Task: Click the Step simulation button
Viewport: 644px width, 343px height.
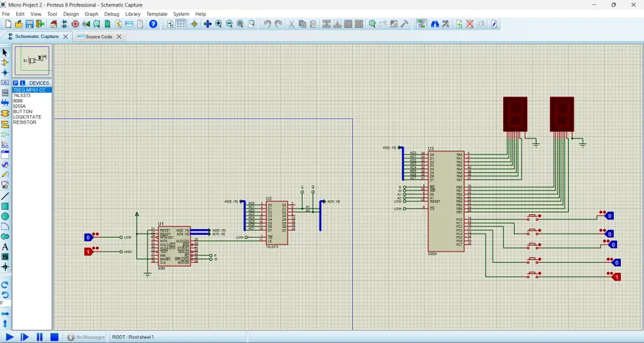Action: [24, 337]
